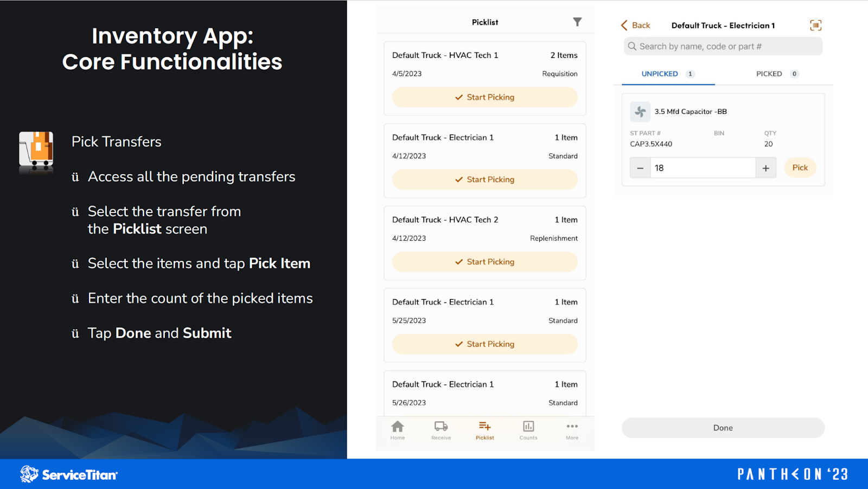Screen dimensions: 868x489
Task: Switch to the PICKED tab
Action: 777,74
